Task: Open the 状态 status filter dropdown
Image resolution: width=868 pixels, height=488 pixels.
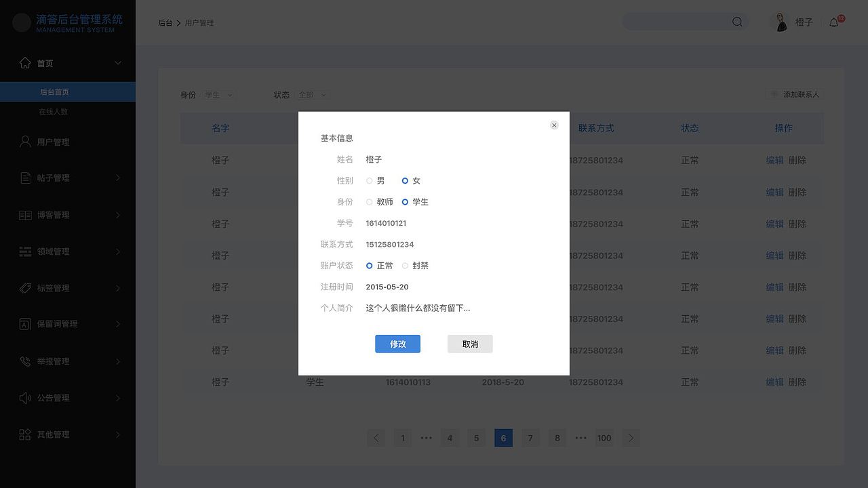Action: point(312,95)
